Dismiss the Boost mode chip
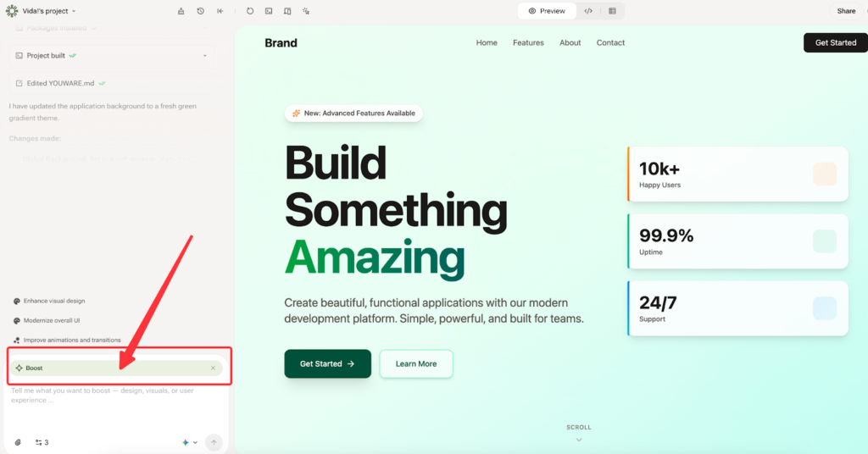Image resolution: width=868 pixels, height=454 pixels. coord(213,368)
